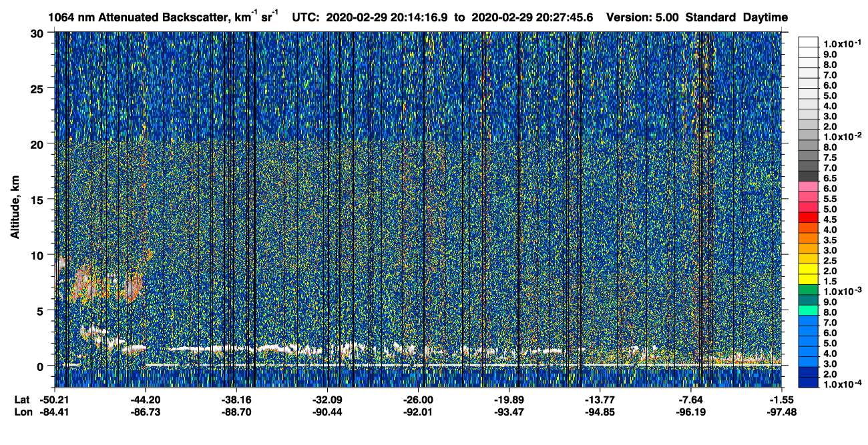Click the 'Version: 5.00' text
Image resolution: width=868 pixels, height=445 pixels.
click(641, 17)
